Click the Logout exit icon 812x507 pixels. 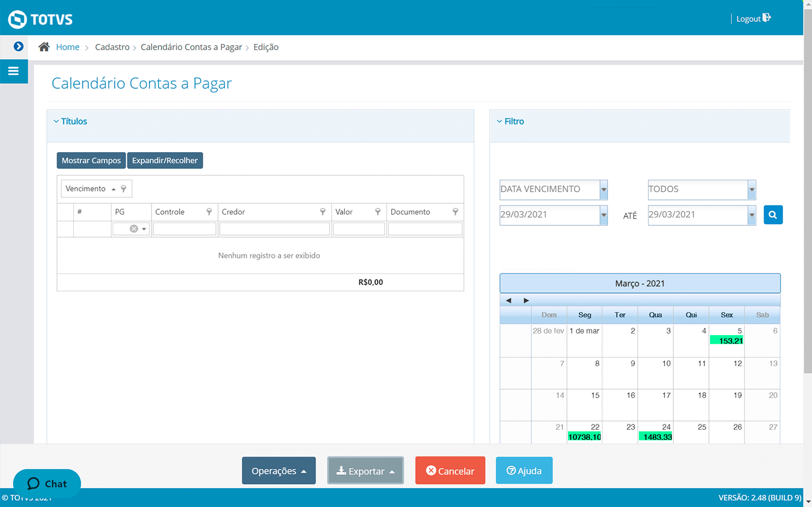[x=766, y=18]
